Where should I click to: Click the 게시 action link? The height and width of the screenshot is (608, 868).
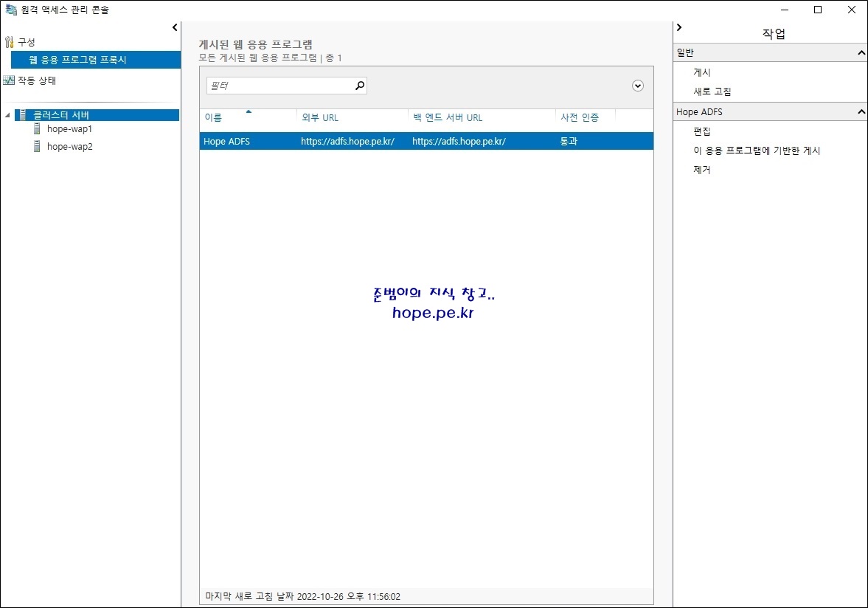pos(701,72)
